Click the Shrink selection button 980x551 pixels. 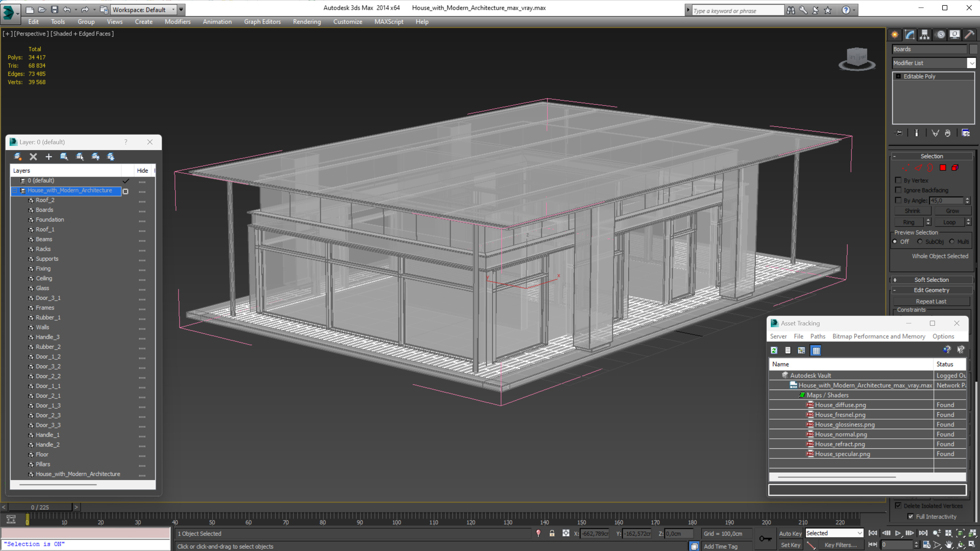912,211
